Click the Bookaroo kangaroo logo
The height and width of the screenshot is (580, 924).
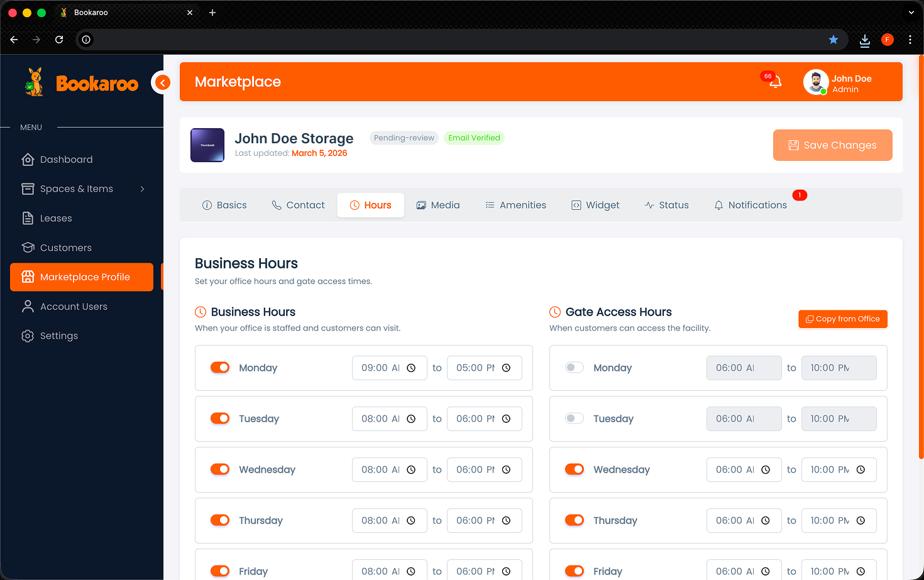tap(33, 82)
